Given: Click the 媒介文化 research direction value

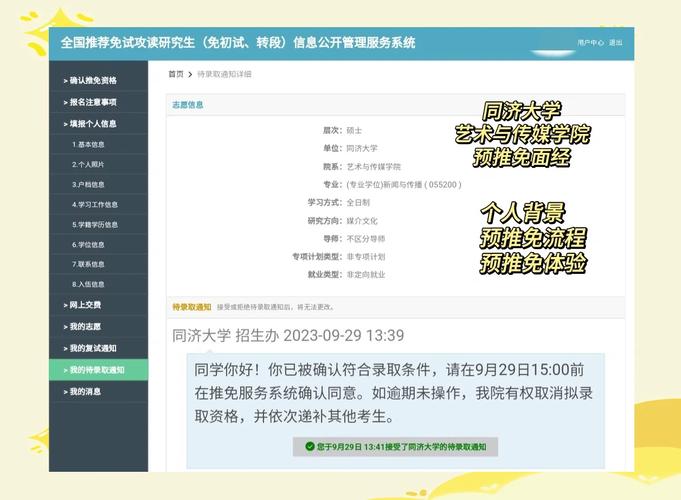Looking at the screenshot, I should [x=362, y=221].
